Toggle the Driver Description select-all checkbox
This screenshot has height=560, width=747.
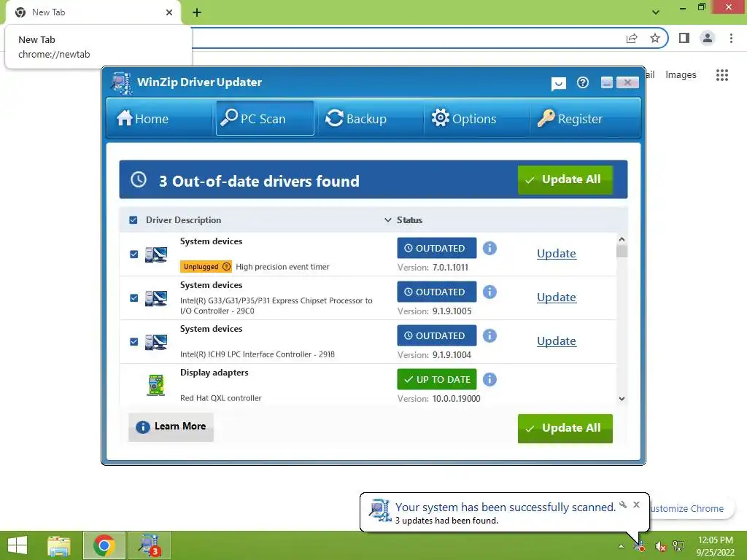133,220
